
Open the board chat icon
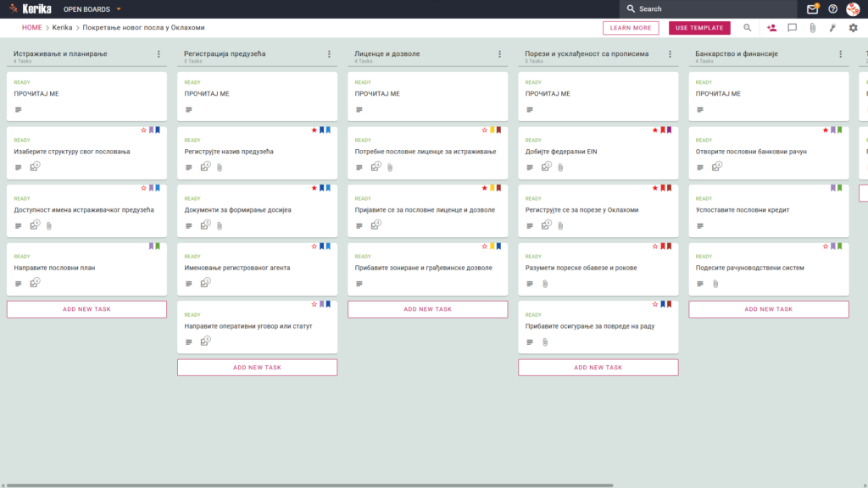click(x=793, y=28)
